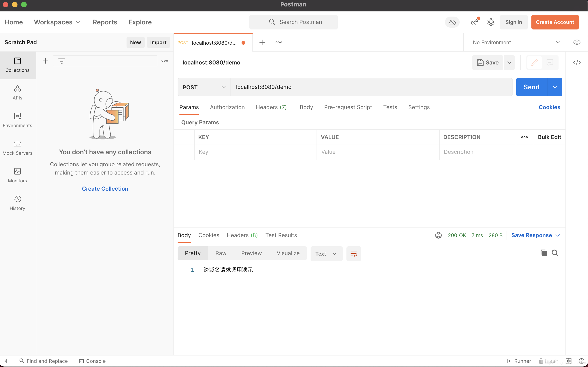
Task: Open the help question mark icon
Action: pyautogui.click(x=581, y=361)
